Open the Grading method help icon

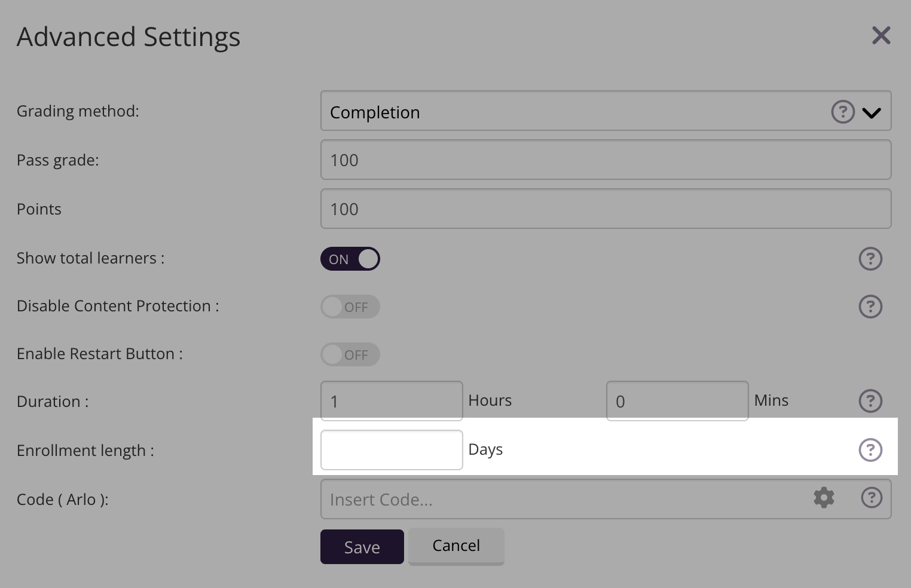[842, 112]
